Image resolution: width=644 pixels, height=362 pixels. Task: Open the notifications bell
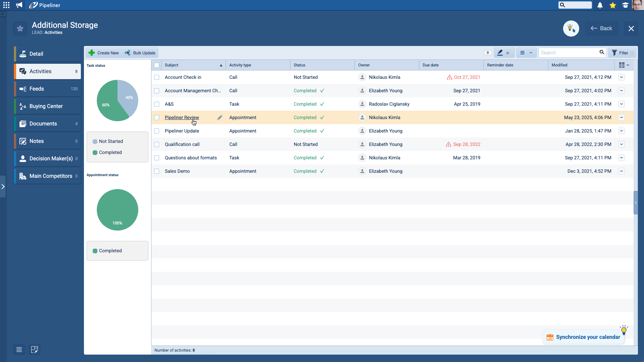(600, 5)
